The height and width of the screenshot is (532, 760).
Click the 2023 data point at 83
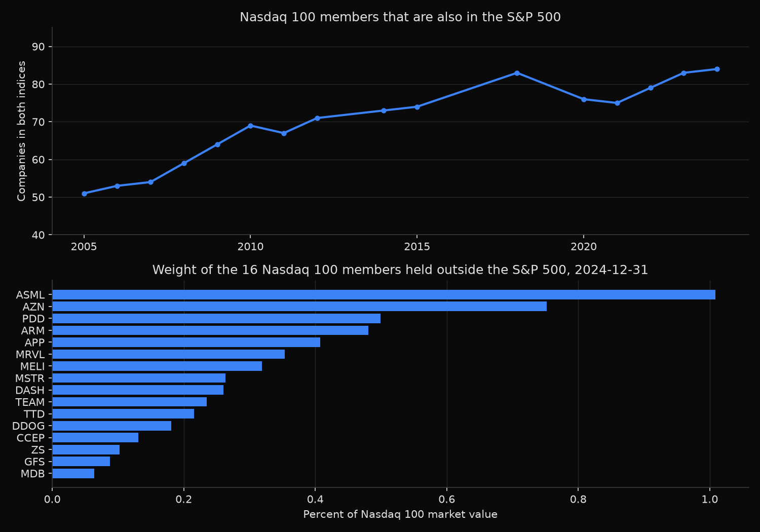[683, 73]
